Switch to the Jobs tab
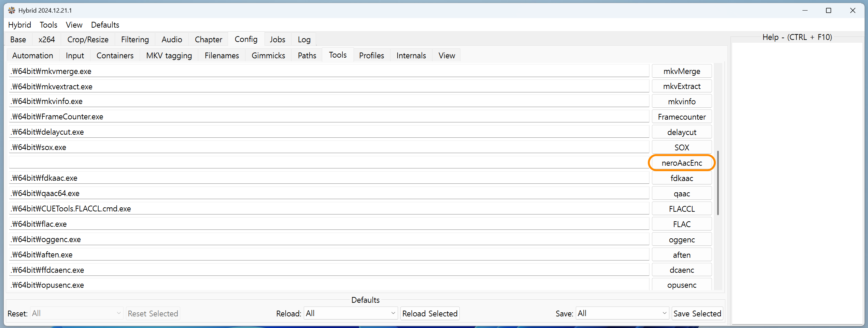This screenshot has height=328, width=868. coord(278,40)
